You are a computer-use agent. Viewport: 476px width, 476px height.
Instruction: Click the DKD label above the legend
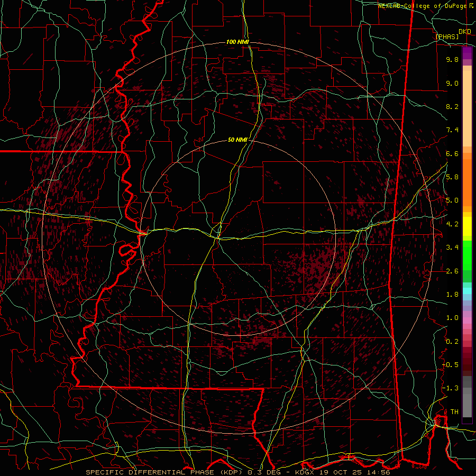coord(464,32)
